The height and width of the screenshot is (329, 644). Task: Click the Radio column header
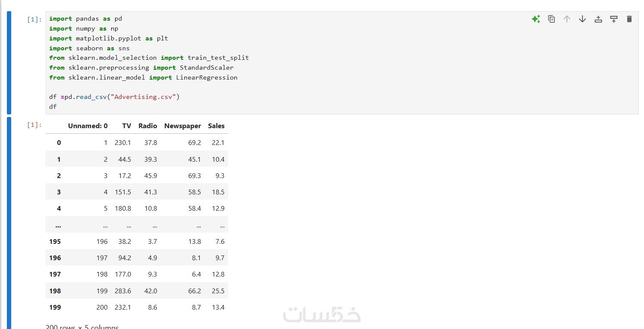148,126
